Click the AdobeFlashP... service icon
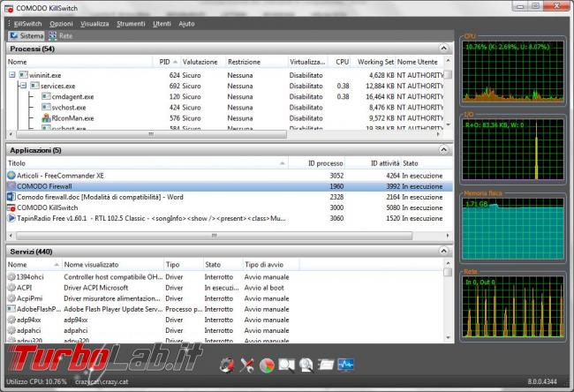Viewport: 574px width, 392px height. tap(11, 309)
